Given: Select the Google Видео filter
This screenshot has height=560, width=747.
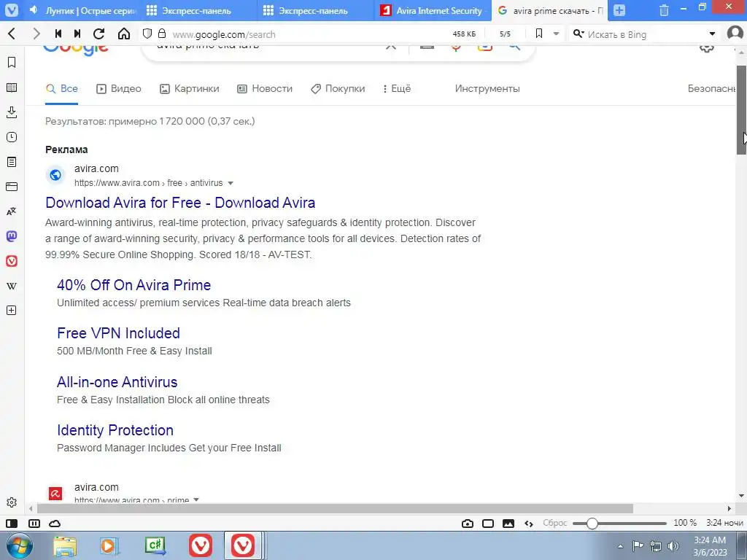Looking at the screenshot, I should [119, 88].
